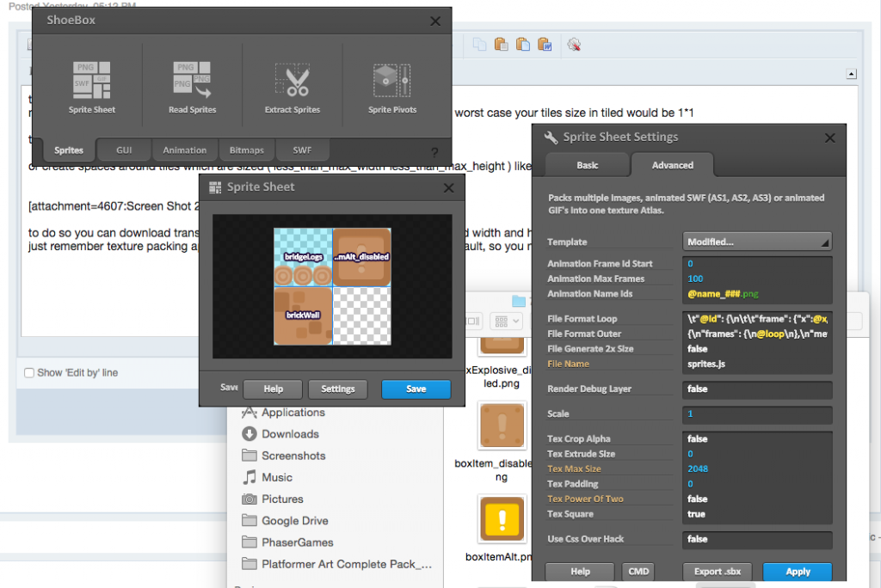This screenshot has height=588, width=881.
Task: Click the CMD button in settings
Action: pyautogui.click(x=638, y=572)
